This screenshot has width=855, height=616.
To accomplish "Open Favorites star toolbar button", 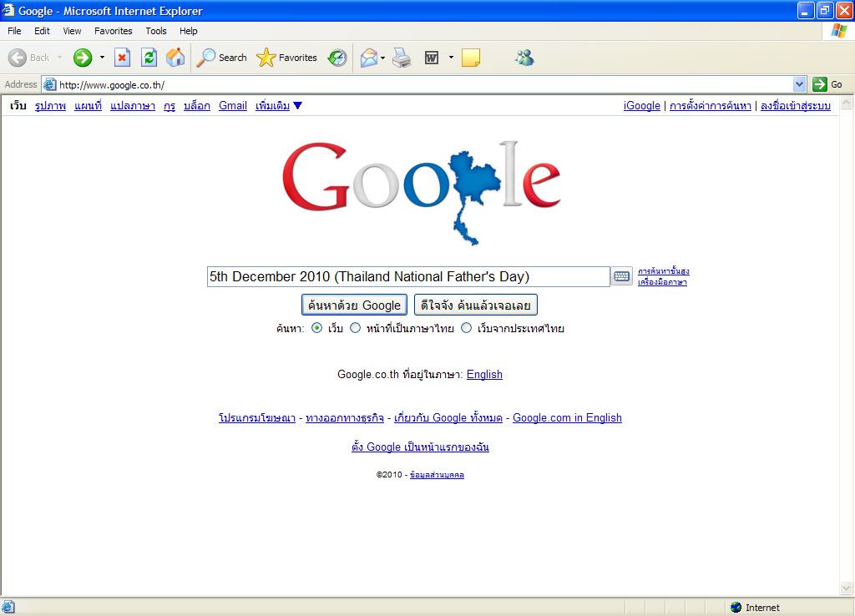I will 287,58.
